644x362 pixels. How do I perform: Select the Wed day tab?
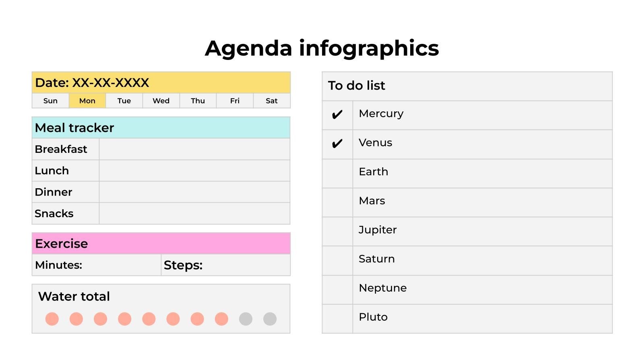pyautogui.click(x=161, y=101)
